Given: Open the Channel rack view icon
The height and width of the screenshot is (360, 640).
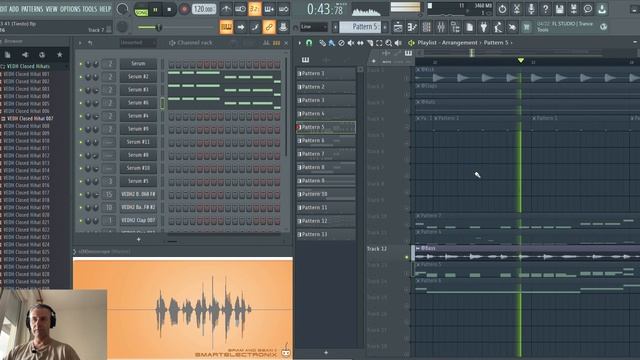Looking at the screenshot, I should tap(427, 27).
